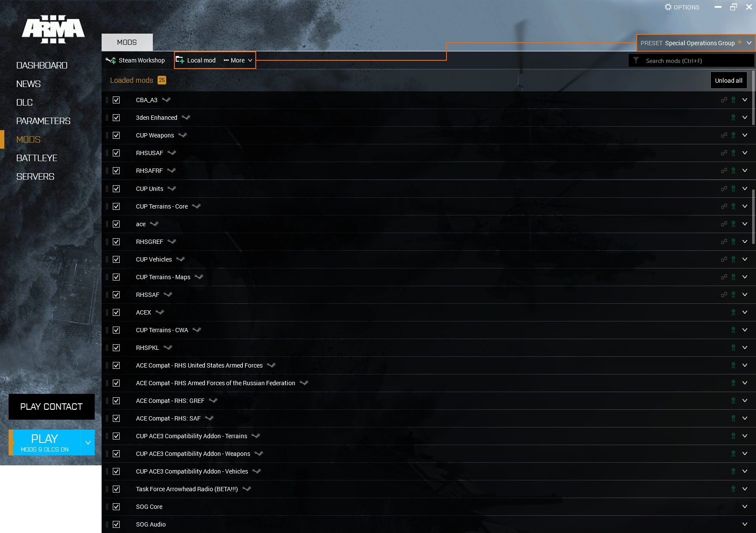Expand the RHSAFRF mod details chevron

pos(745,171)
